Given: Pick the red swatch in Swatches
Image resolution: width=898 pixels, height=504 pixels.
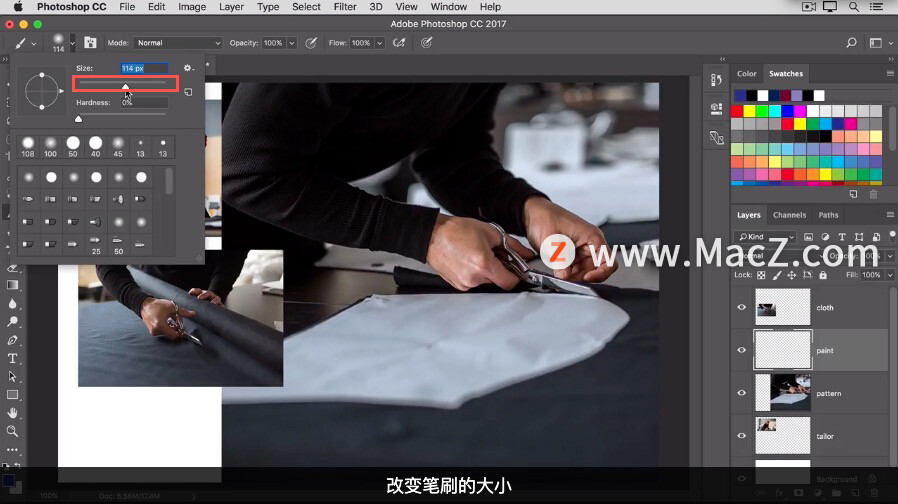Looking at the screenshot, I should pyautogui.click(x=736, y=111).
